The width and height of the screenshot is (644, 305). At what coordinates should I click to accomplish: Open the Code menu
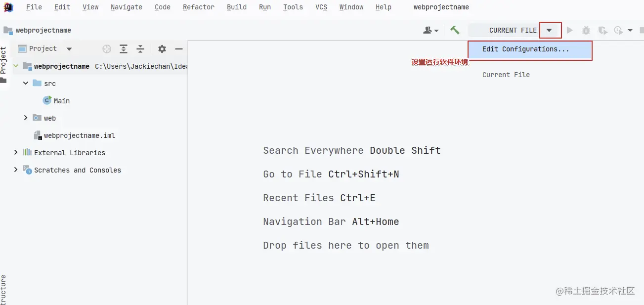pos(163,7)
